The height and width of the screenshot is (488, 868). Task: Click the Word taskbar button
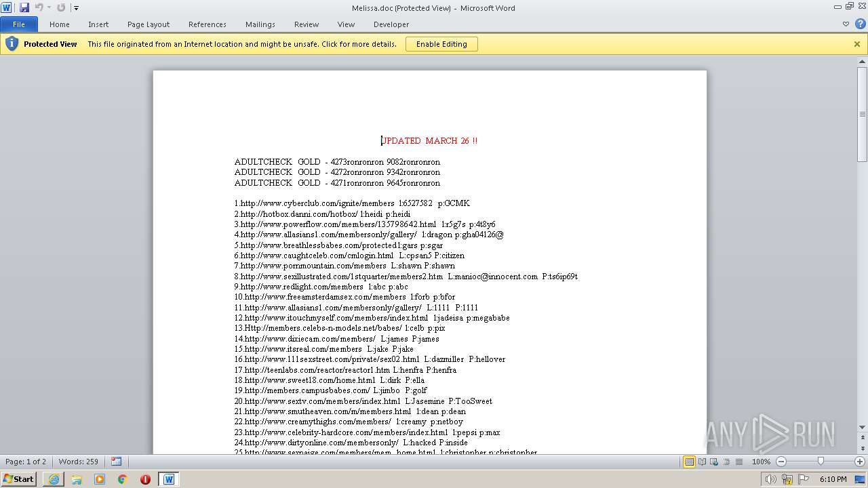click(169, 479)
